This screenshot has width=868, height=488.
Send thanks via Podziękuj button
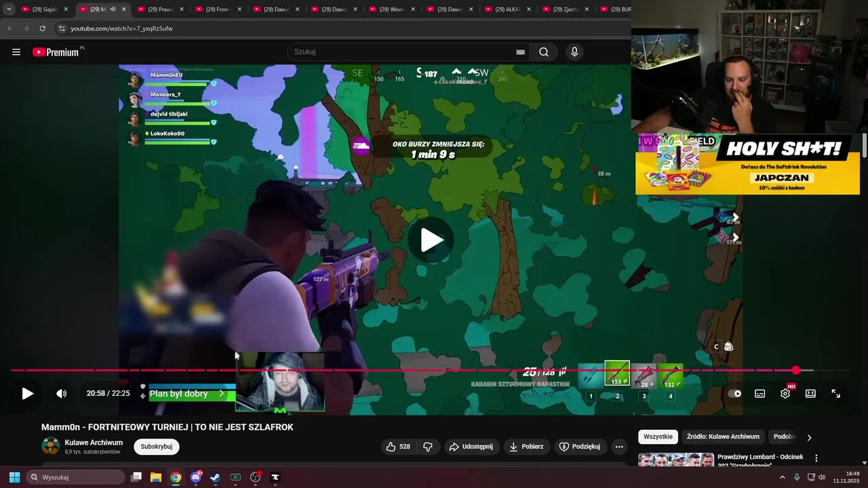(580, 447)
